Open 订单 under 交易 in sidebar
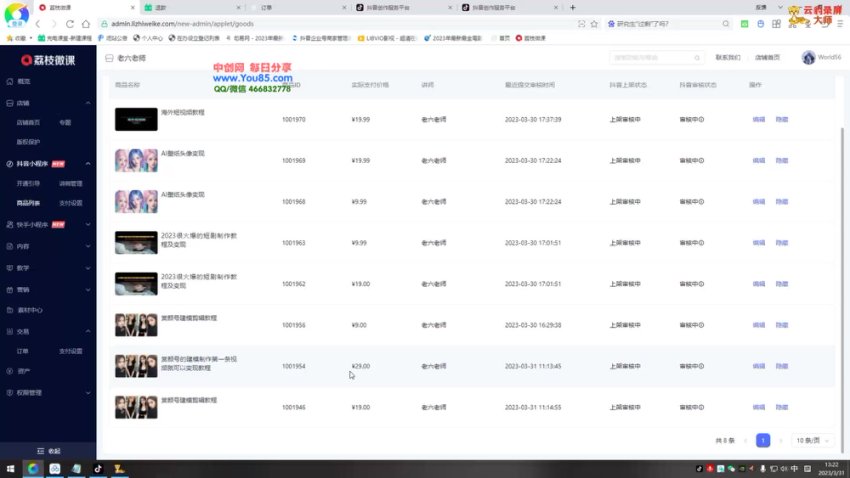 click(22, 351)
